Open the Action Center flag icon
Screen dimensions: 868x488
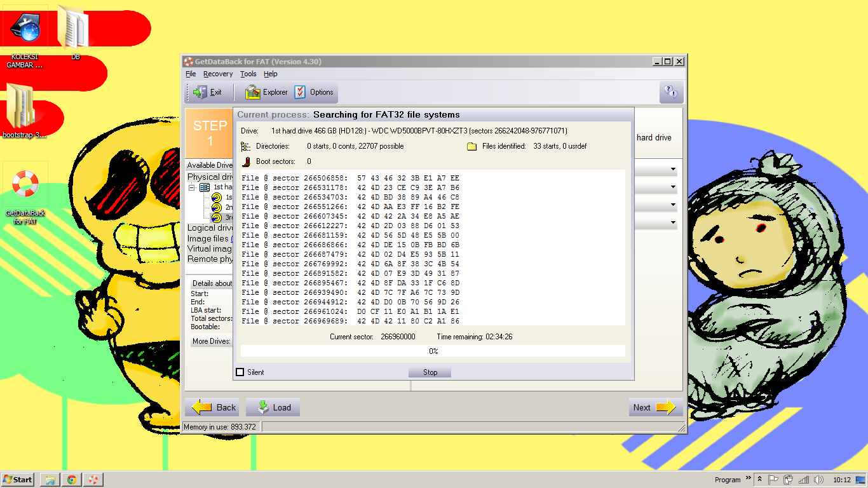[x=774, y=480]
